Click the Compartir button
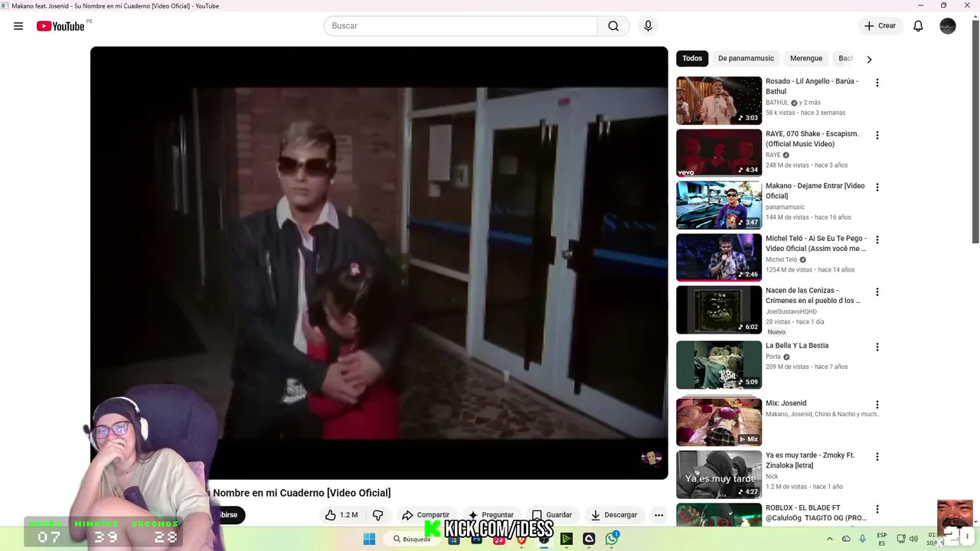 coord(426,515)
